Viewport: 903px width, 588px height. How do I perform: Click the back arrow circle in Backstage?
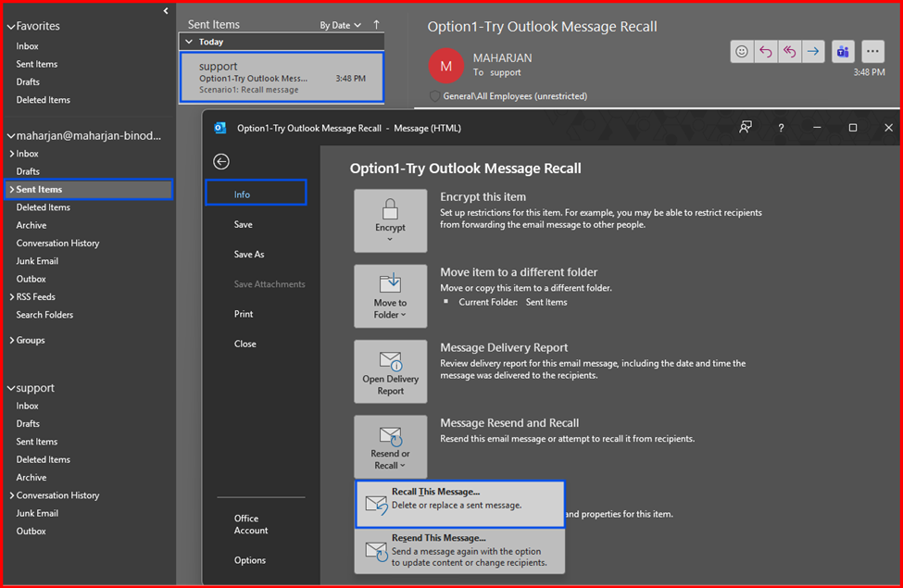(x=221, y=161)
